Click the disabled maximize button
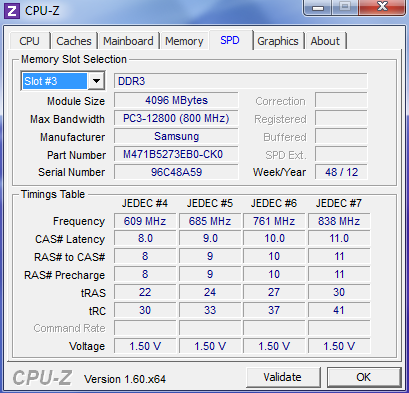The height and width of the screenshot is (393, 409). click(x=345, y=7)
